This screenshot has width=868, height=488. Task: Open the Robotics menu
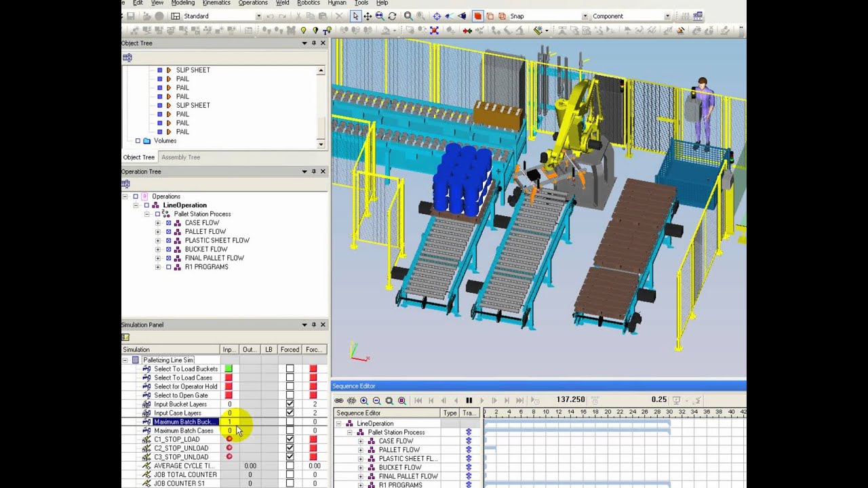[309, 3]
